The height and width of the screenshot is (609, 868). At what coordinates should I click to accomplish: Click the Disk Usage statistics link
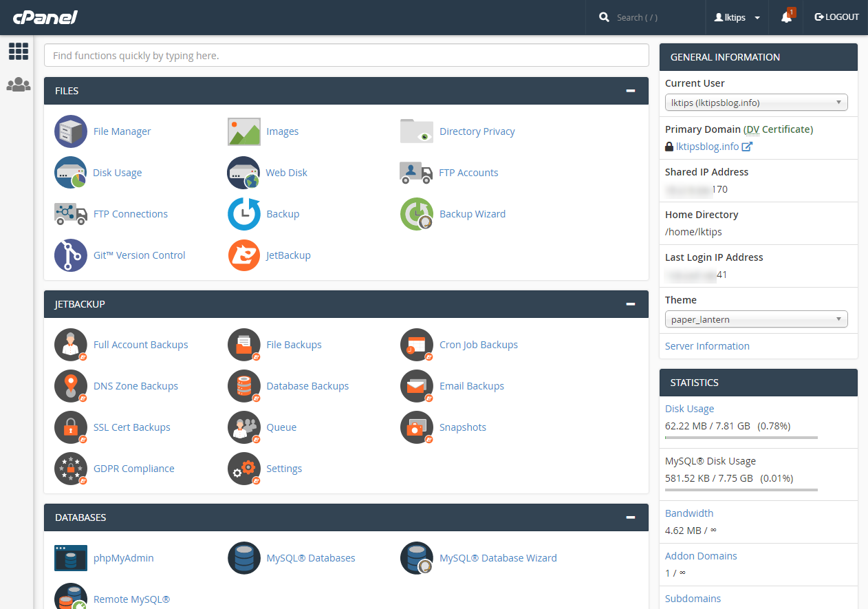click(x=689, y=409)
